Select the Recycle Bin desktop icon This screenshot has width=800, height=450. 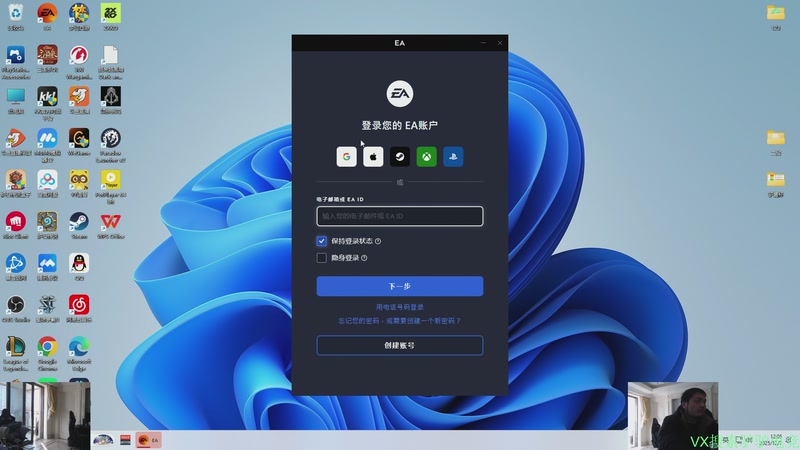[x=16, y=17]
